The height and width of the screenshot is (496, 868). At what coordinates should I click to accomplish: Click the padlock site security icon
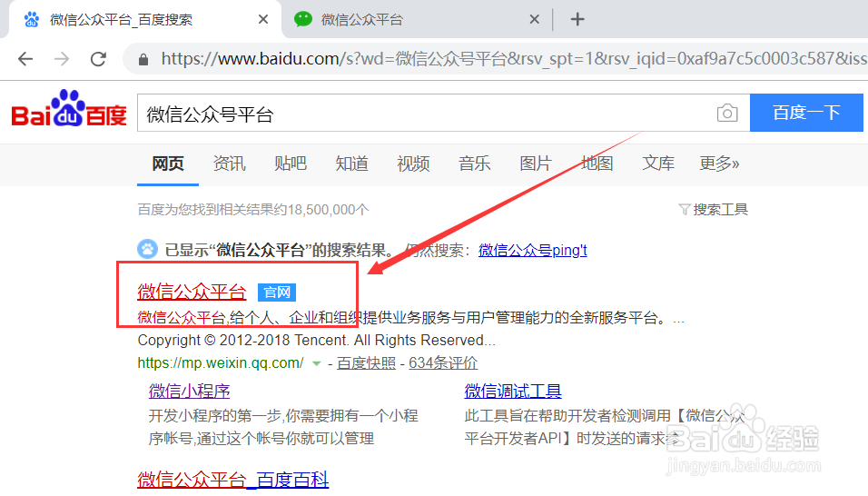tap(143, 59)
